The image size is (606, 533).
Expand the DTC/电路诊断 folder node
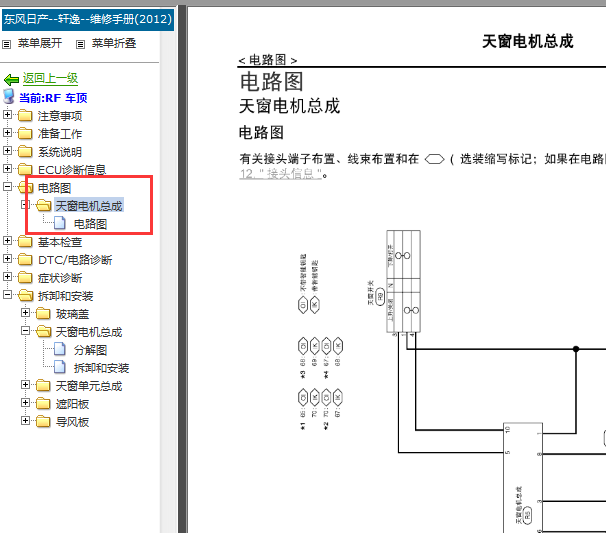point(7,258)
